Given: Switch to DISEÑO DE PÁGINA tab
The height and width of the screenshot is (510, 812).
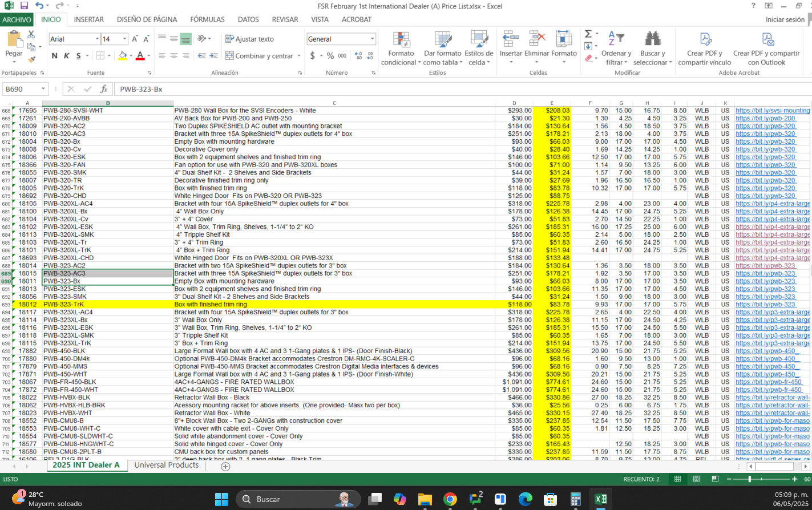Looking at the screenshot, I should 147,19.
